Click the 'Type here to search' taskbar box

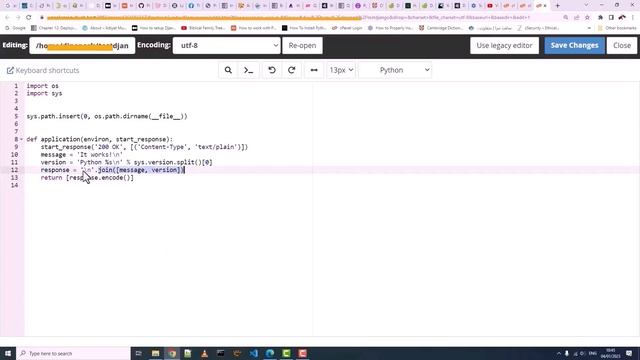(x=73, y=353)
